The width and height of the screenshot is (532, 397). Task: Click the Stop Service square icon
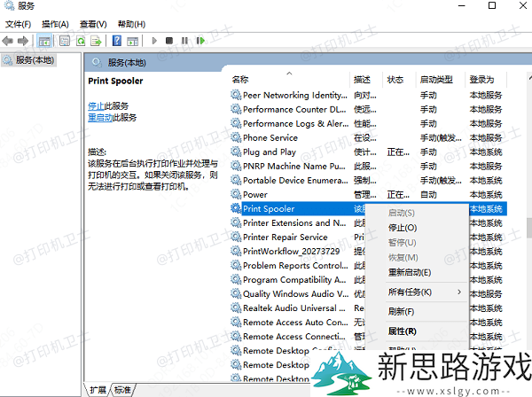click(x=169, y=41)
